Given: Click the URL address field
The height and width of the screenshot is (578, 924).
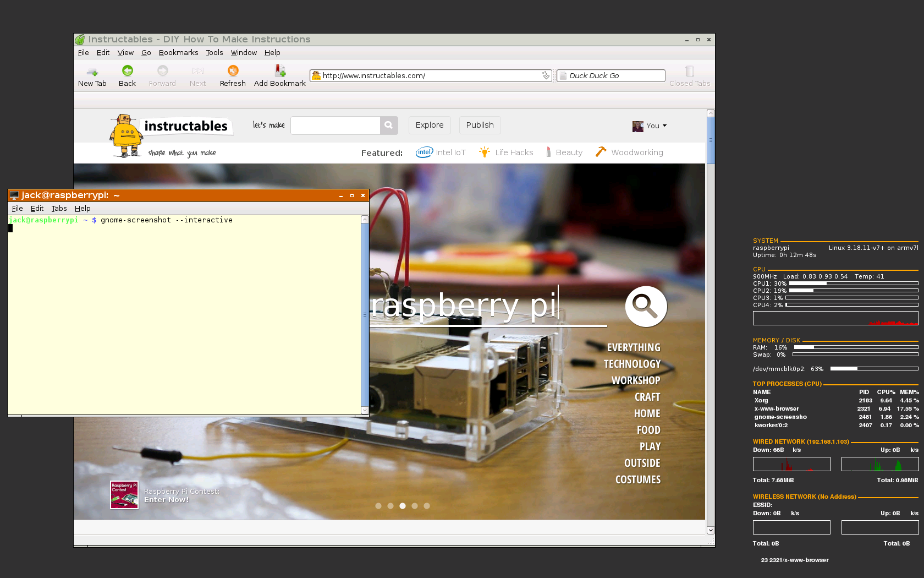Looking at the screenshot, I should [x=431, y=75].
